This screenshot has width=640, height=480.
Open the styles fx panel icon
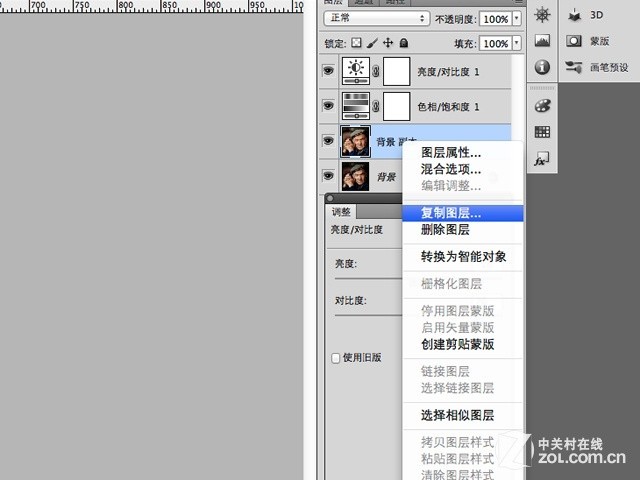pyautogui.click(x=542, y=158)
